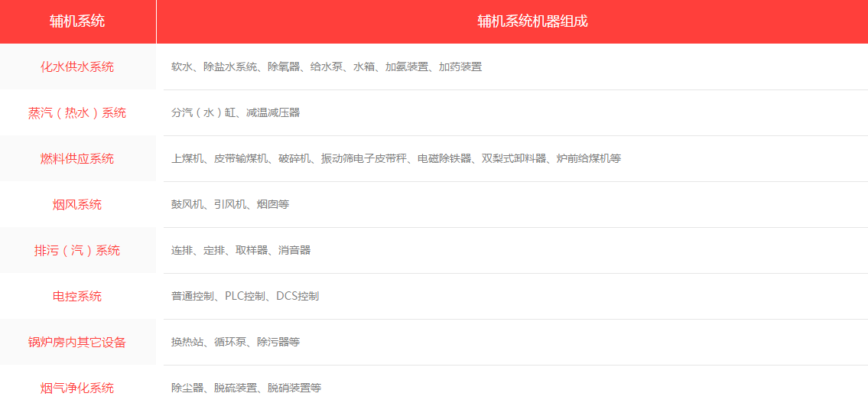
Task: Open the 烟风系统 entry
Action: pos(77,204)
